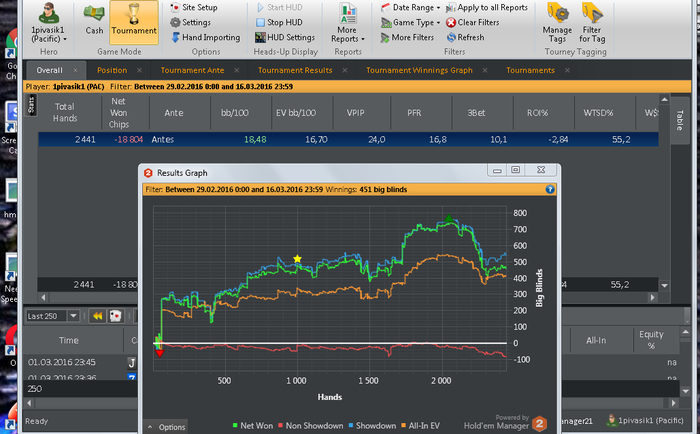
Task: Switch to the Position tab
Action: pos(112,70)
